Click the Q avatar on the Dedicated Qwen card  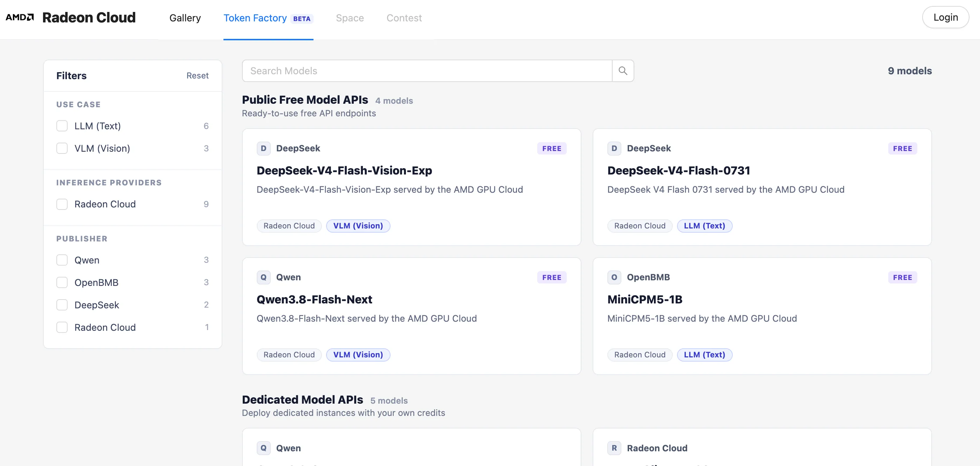coord(264,448)
